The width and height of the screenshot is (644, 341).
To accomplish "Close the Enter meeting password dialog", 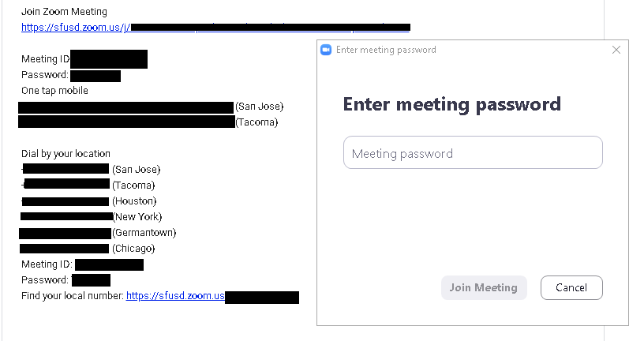I will [616, 50].
